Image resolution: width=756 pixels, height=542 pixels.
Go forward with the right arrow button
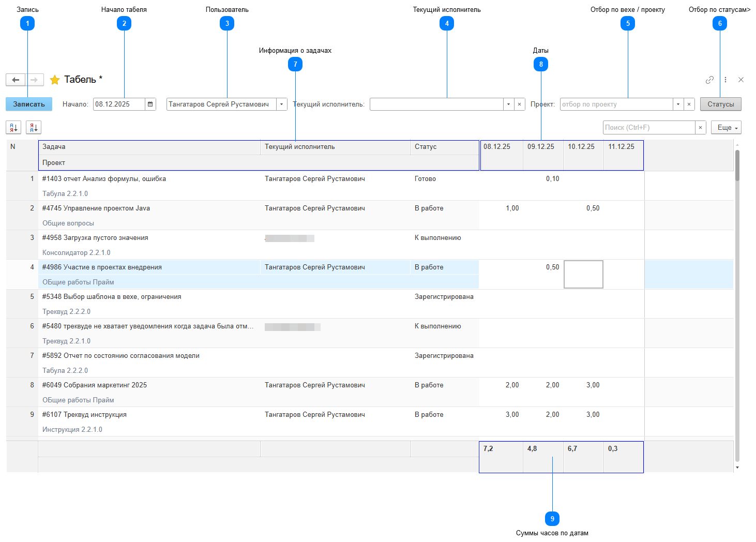pos(34,80)
